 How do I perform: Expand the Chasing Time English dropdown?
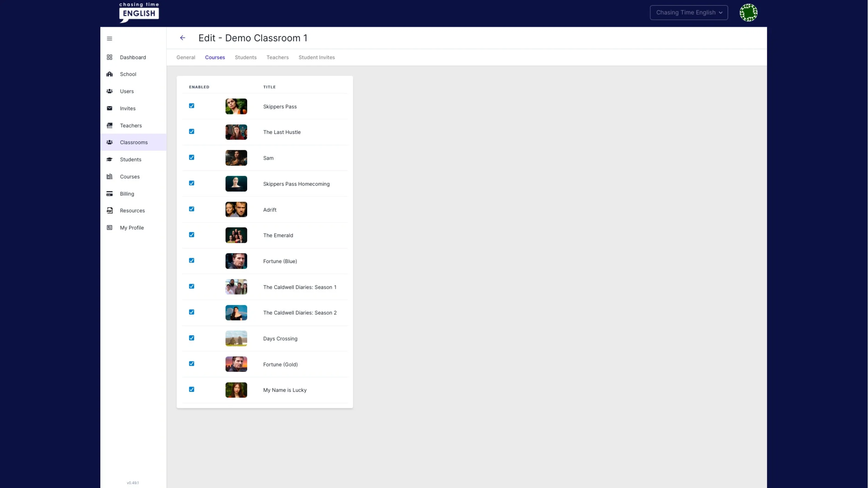coord(689,12)
